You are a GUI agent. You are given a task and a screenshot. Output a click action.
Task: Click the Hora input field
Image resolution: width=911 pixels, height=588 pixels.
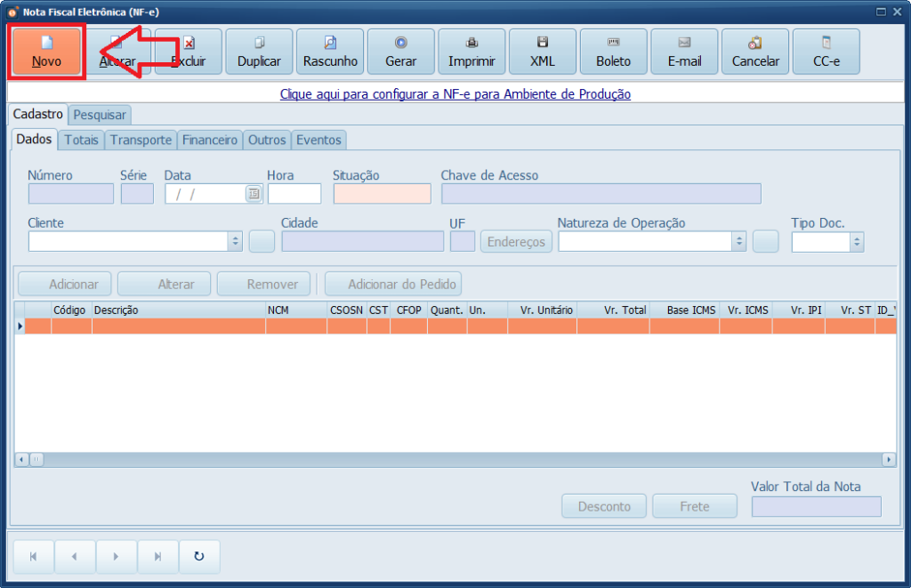pyautogui.click(x=294, y=194)
